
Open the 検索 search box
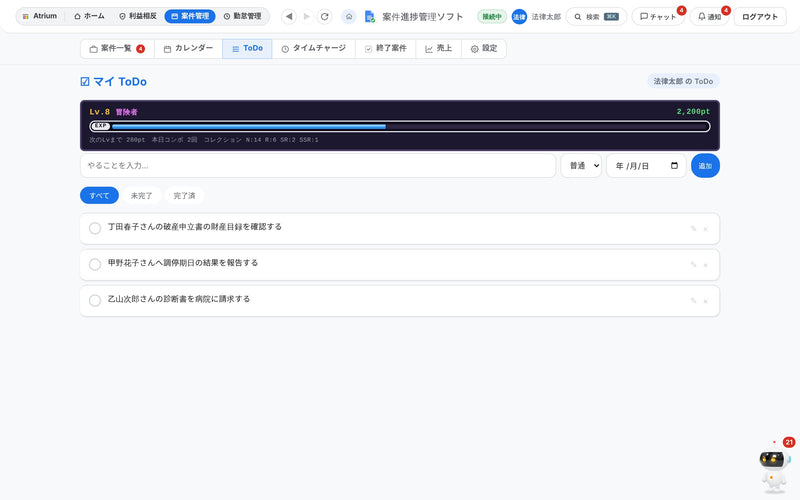click(x=596, y=17)
